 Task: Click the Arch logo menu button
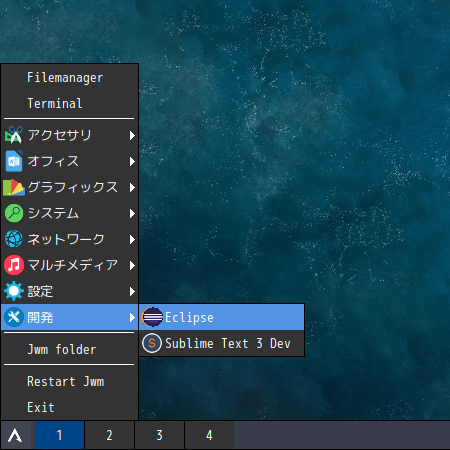coord(15,435)
